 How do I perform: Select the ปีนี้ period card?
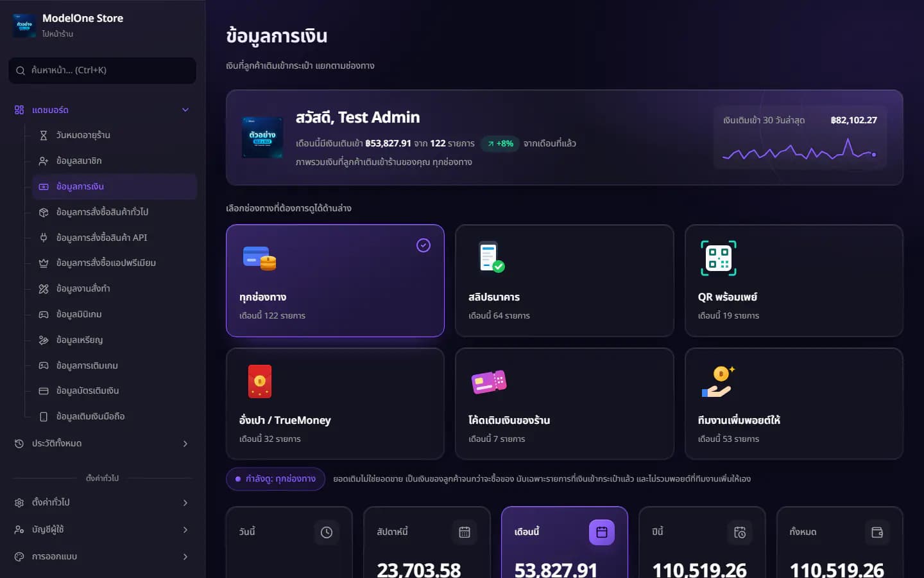point(702,543)
